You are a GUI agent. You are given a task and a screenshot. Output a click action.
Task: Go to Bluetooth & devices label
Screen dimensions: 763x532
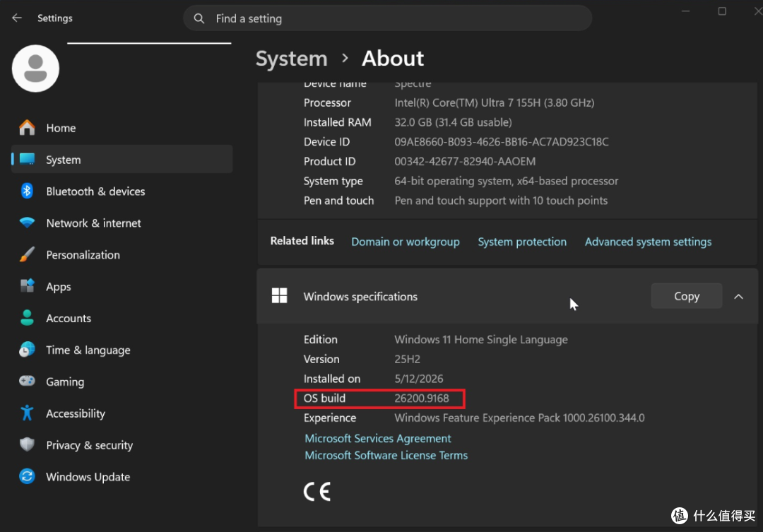(x=95, y=191)
